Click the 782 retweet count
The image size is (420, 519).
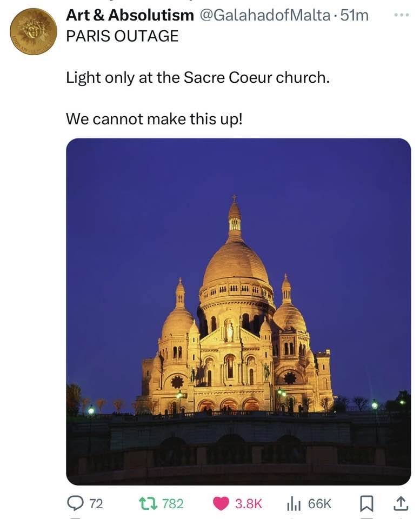[173, 503]
